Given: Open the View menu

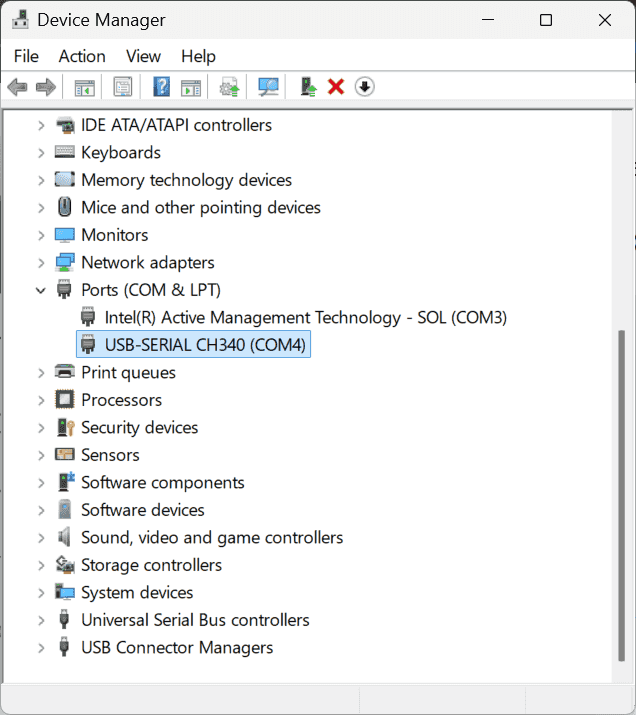Looking at the screenshot, I should pos(143,56).
